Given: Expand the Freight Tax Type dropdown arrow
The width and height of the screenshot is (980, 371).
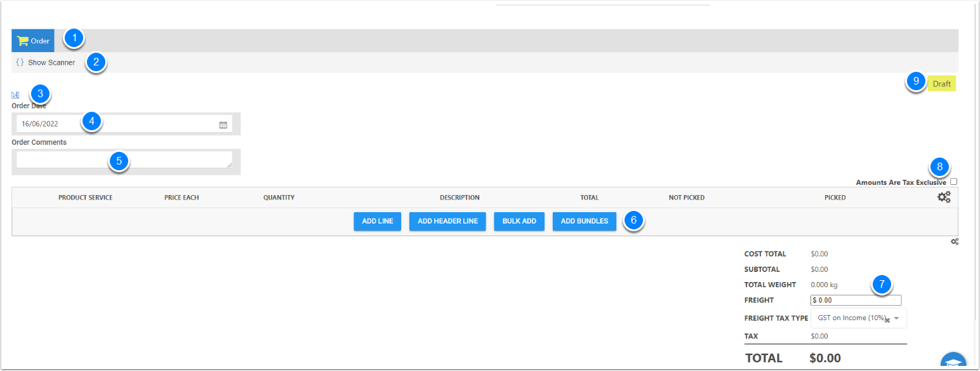Looking at the screenshot, I should pyautogui.click(x=897, y=318).
